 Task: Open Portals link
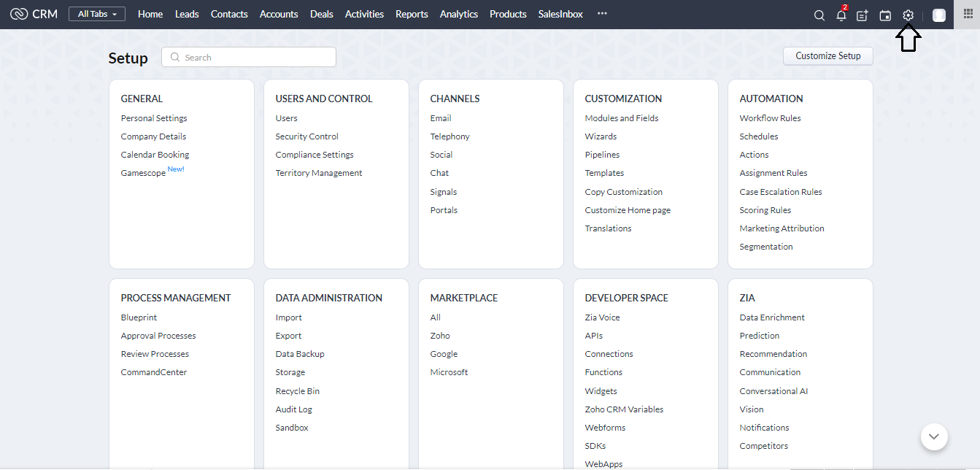click(444, 210)
